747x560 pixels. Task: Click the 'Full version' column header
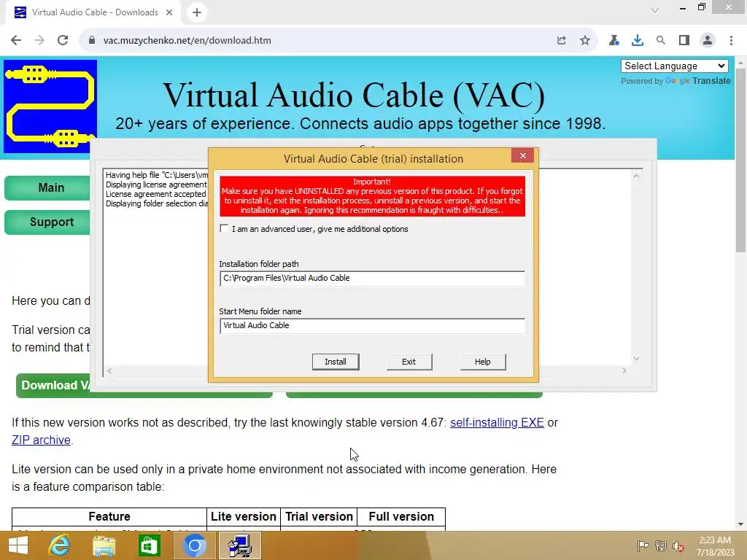pos(401,517)
